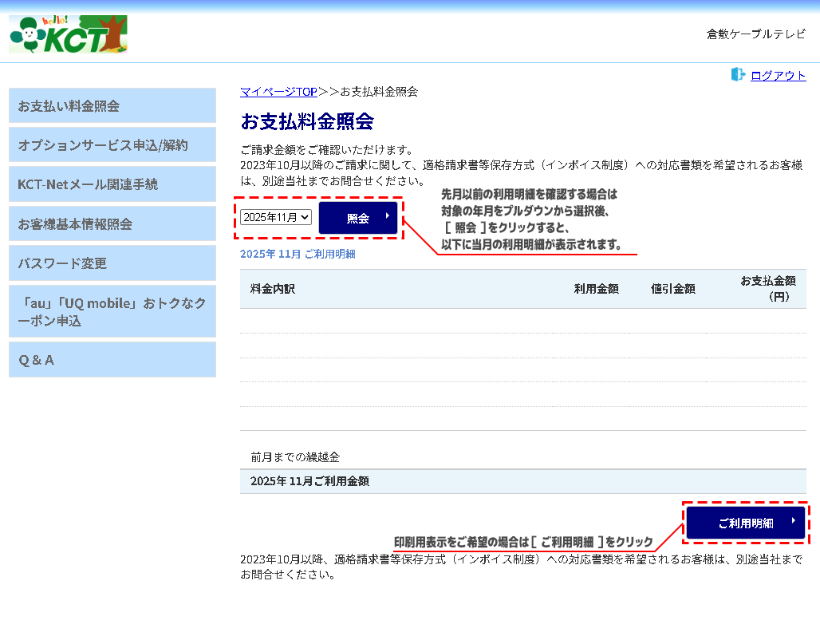
Task: Click the 利用金額 column header
Action: pyautogui.click(x=596, y=289)
